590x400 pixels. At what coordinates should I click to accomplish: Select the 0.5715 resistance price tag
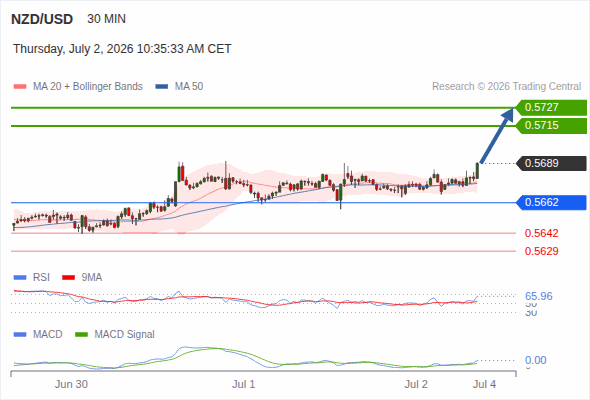click(x=551, y=126)
